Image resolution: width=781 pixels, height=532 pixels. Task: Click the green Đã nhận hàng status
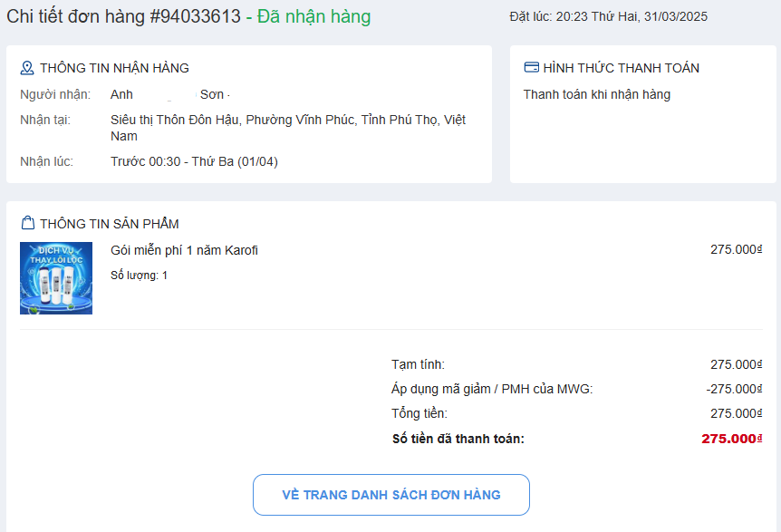pyautogui.click(x=313, y=16)
